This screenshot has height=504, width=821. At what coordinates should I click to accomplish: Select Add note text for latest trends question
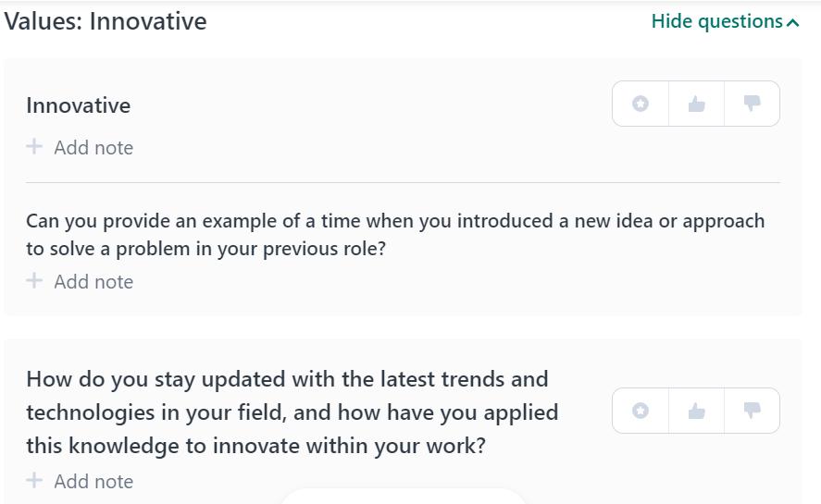(x=93, y=482)
